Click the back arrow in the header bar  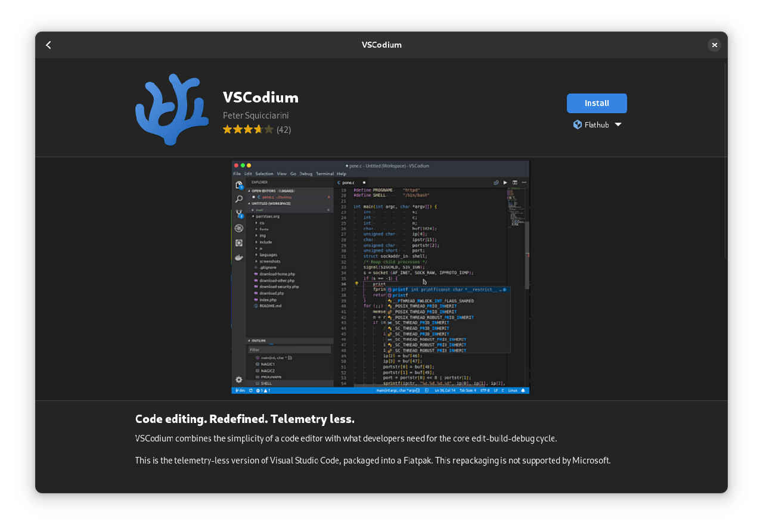[48, 45]
